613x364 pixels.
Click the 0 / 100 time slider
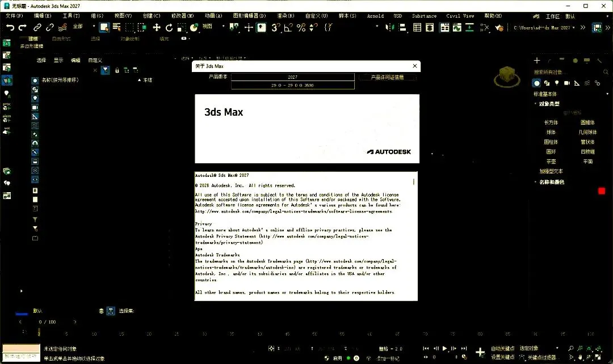pyautogui.click(x=47, y=322)
